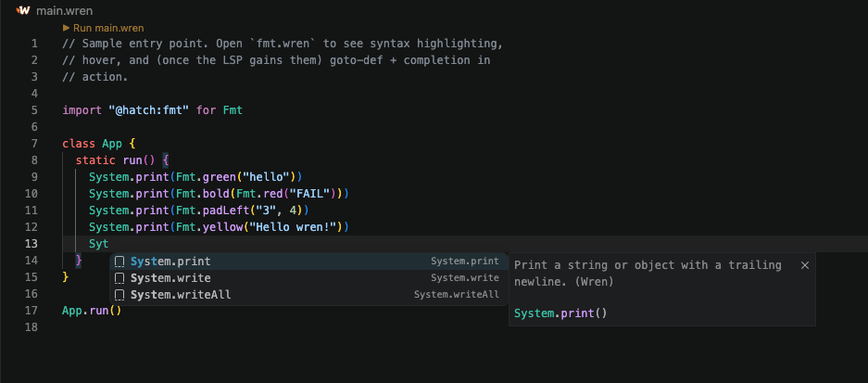Screen dimensions: 868x383
Task: Click 'static run()' on line 8
Action: [x=116, y=160]
